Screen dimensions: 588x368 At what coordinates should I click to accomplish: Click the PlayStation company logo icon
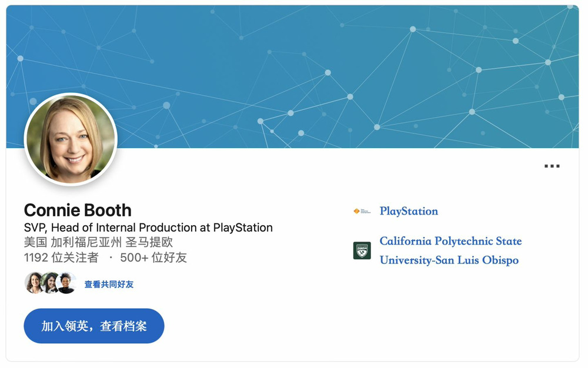[x=362, y=211]
